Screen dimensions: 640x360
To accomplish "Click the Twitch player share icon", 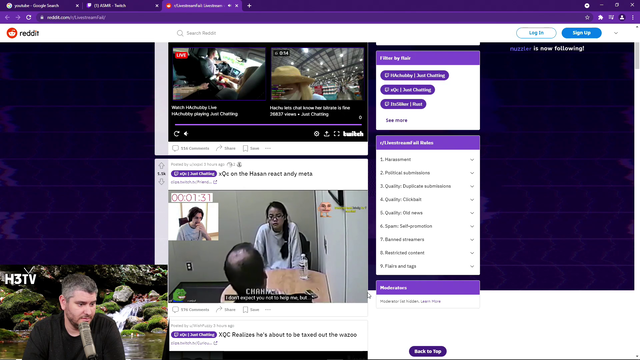I will pyautogui.click(x=327, y=133).
